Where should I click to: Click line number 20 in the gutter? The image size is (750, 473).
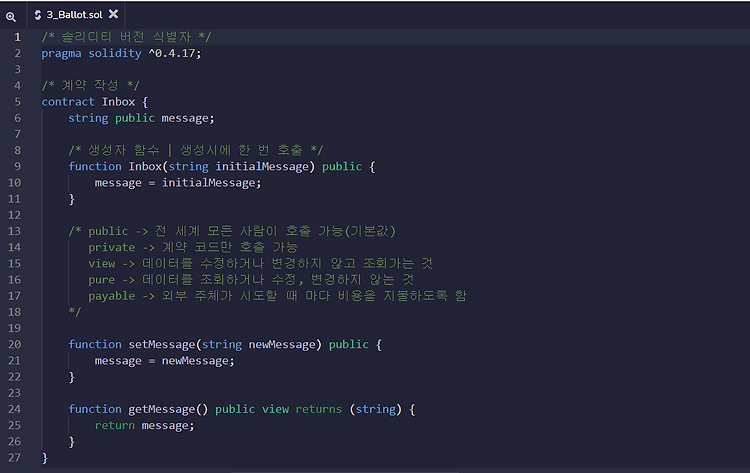pos(14,344)
